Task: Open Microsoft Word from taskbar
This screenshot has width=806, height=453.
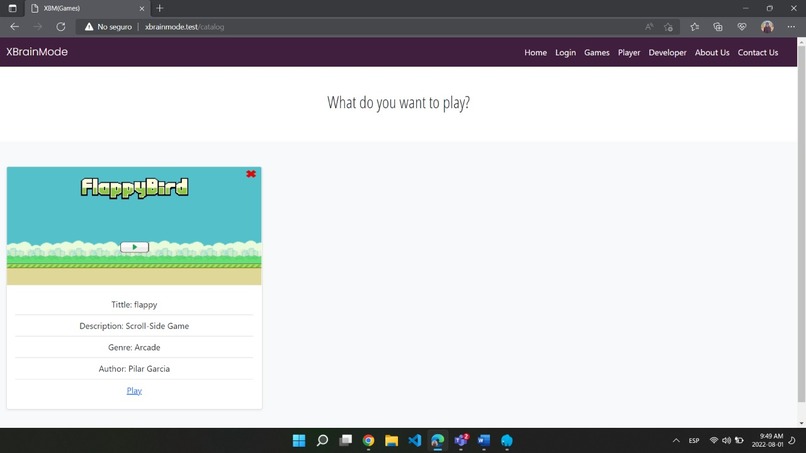Action: [x=484, y=441]
